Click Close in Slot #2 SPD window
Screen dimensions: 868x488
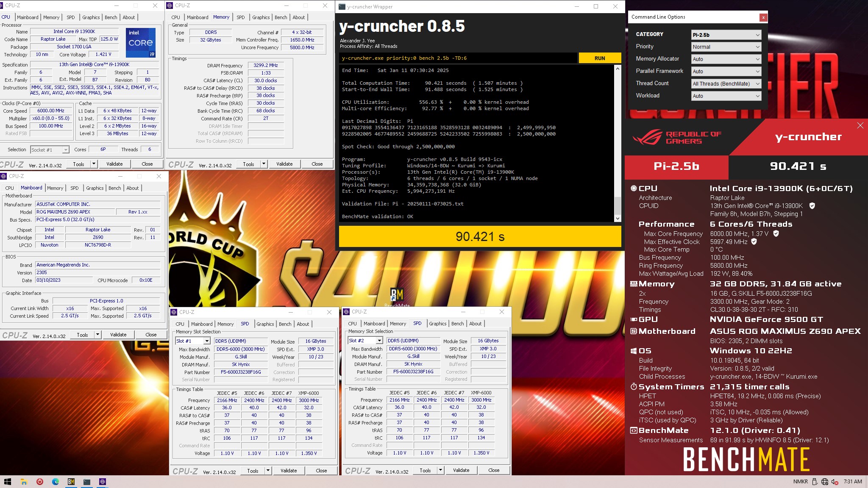[x=494, y=470]
